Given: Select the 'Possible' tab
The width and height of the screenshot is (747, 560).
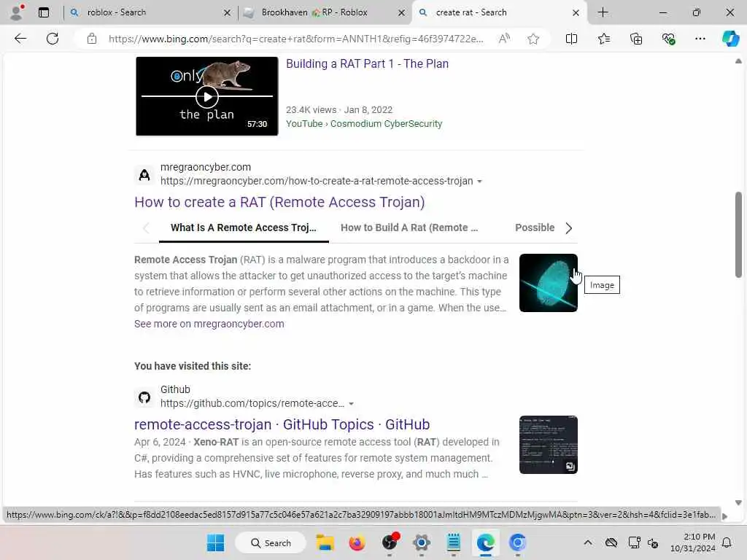Looking at the screenshot, I should coord(535,227).
